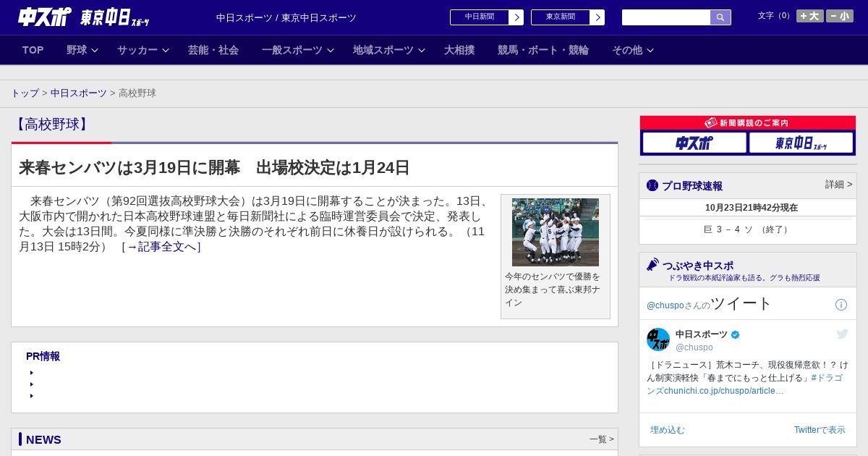Click 中日スポーツ / 東京中日スポーツ header text
The height and width of the screenshot is (456, 868).
(x=286, y=17)
